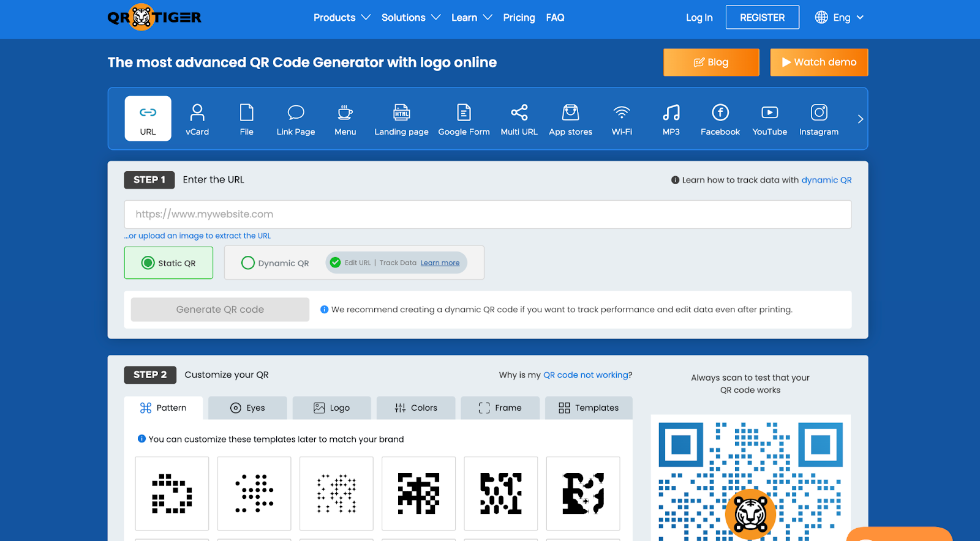Select the square blocks pattern thumbnail
Viewport: 980px width, 541px height.
(172, 493)
